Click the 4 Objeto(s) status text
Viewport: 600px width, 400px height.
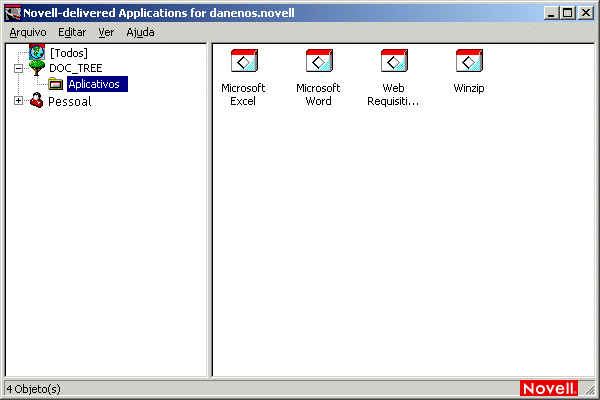[x=34, y=389]
